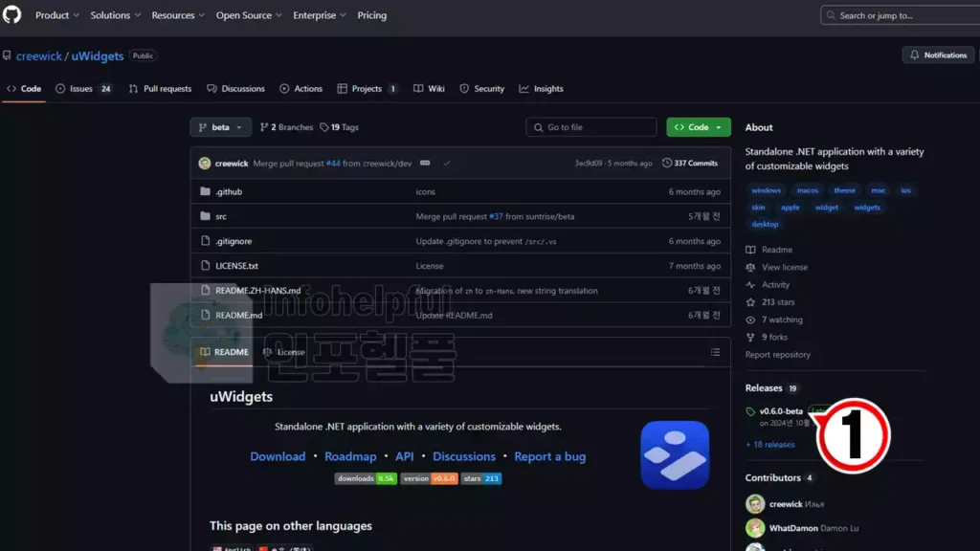Follow the Report a bug link

click(x=550, y=456)
